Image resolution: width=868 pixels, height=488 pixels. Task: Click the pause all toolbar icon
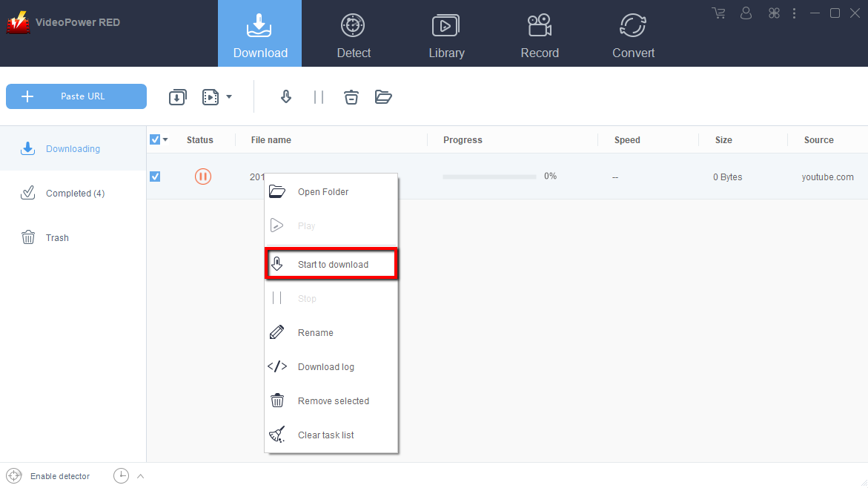click(319, 96)
